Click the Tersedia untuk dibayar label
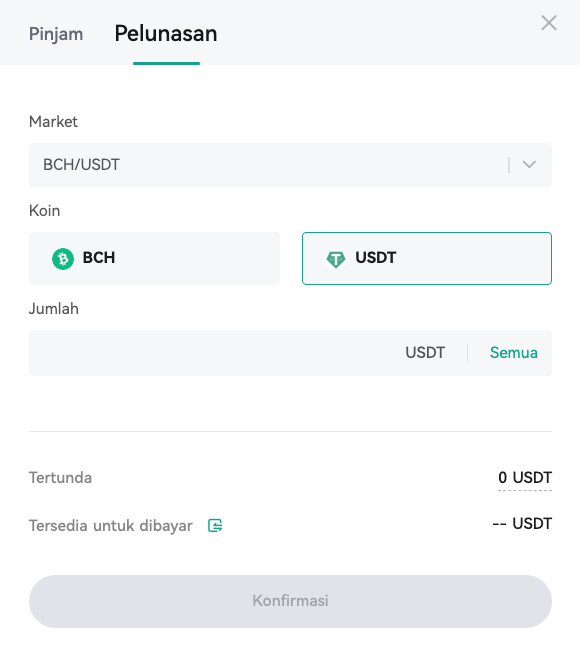Screen dimensions: 580x650 (111, 526)
